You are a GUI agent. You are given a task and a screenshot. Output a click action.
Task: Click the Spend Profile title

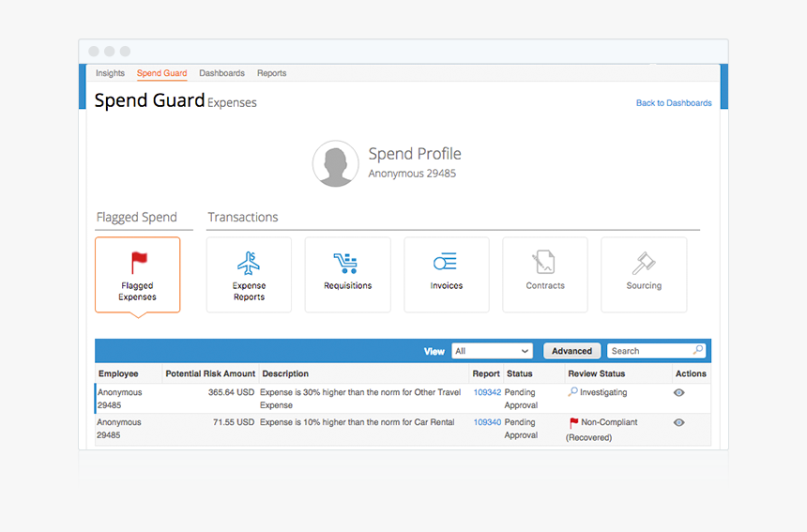coord(415,153)
